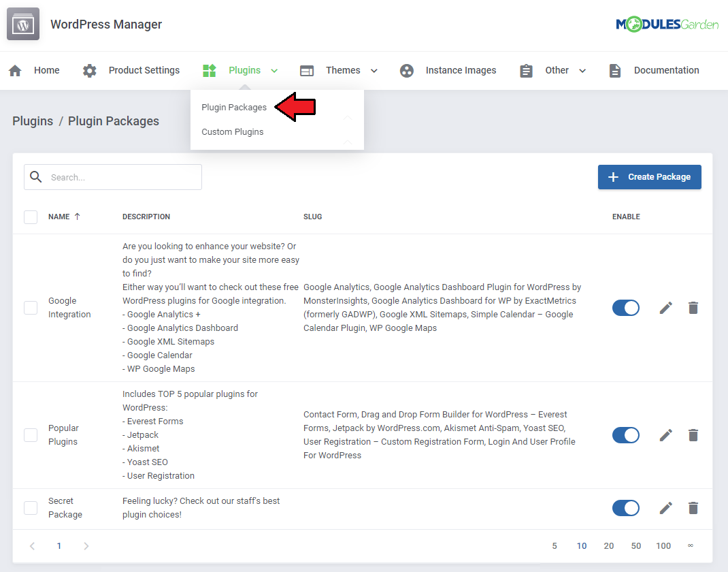This screenshot has height=572, width=728.
Task: Sort by Name ascending arrow
Action: pos(78,217)
